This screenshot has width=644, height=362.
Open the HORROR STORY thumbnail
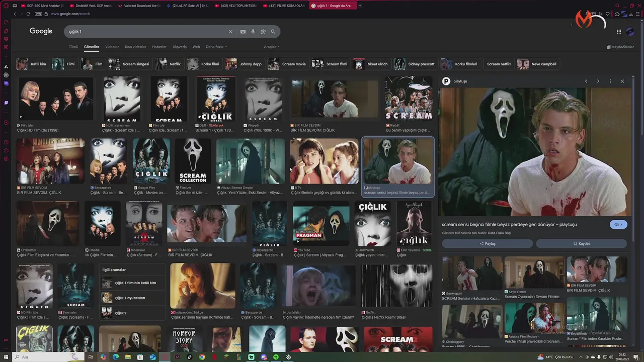[184, 339]
